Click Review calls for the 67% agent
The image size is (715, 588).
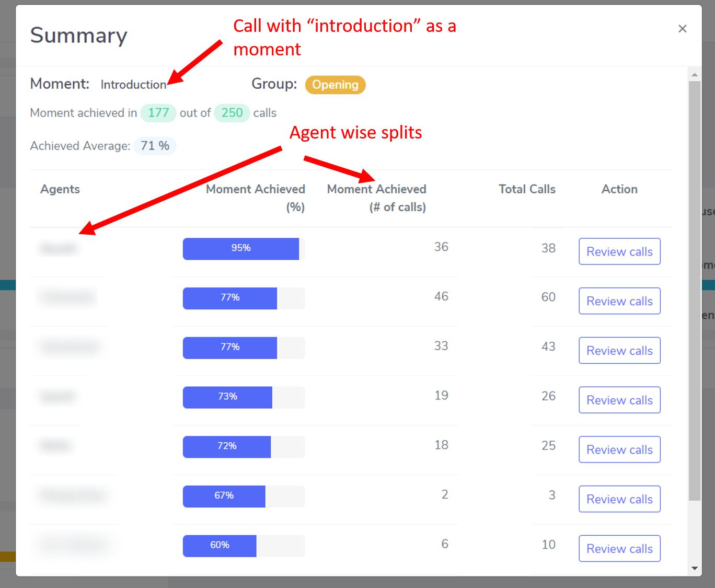click(619, 499)
